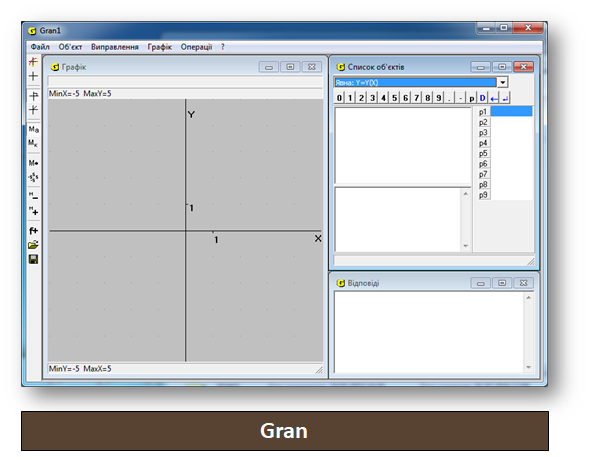Click the Мк scale icon in toolbar
Screen dimensions: 590x459
(33, 143)
